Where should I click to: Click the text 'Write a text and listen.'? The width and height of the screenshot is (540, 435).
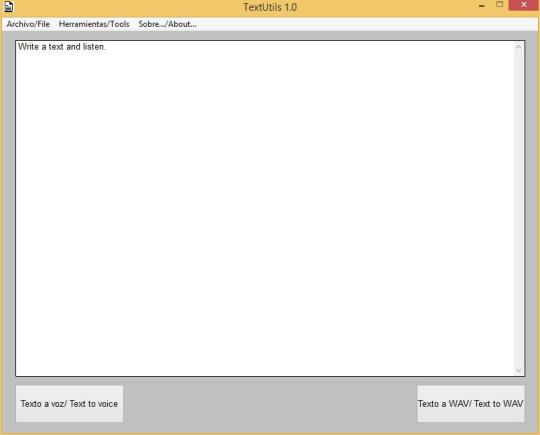(x=62, y=46)
